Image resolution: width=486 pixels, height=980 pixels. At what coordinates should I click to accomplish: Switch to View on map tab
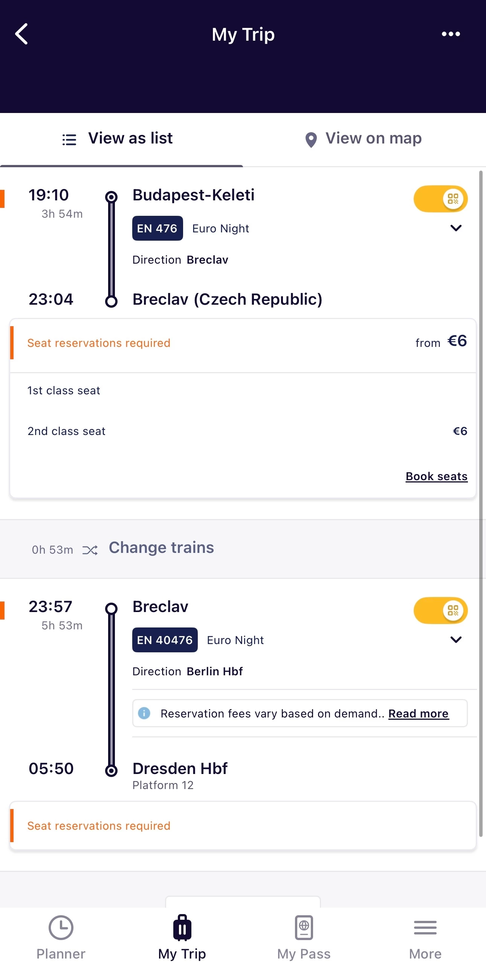(364, 139)
